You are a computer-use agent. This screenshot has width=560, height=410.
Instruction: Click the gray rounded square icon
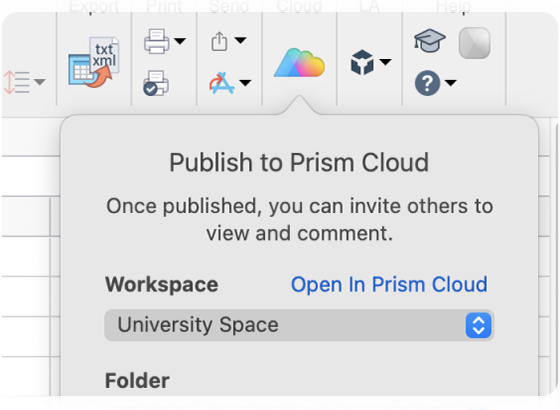tap(474, 43)
